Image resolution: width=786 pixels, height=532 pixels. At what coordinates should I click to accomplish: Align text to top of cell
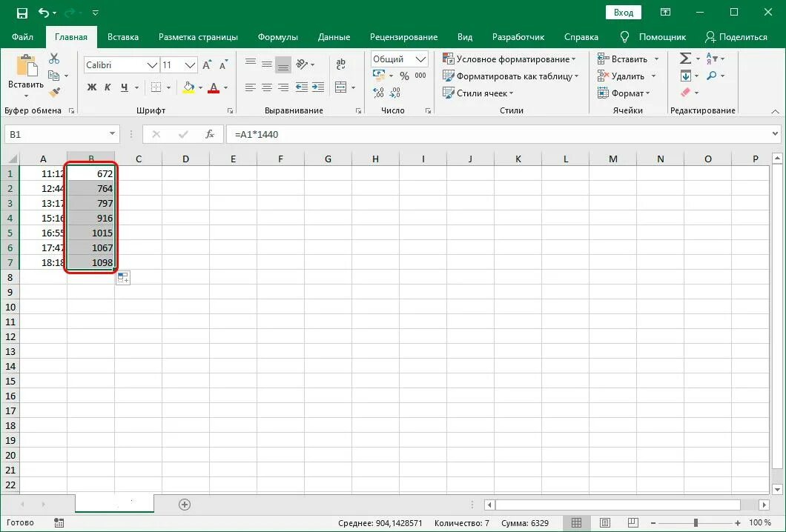point(251,64)
